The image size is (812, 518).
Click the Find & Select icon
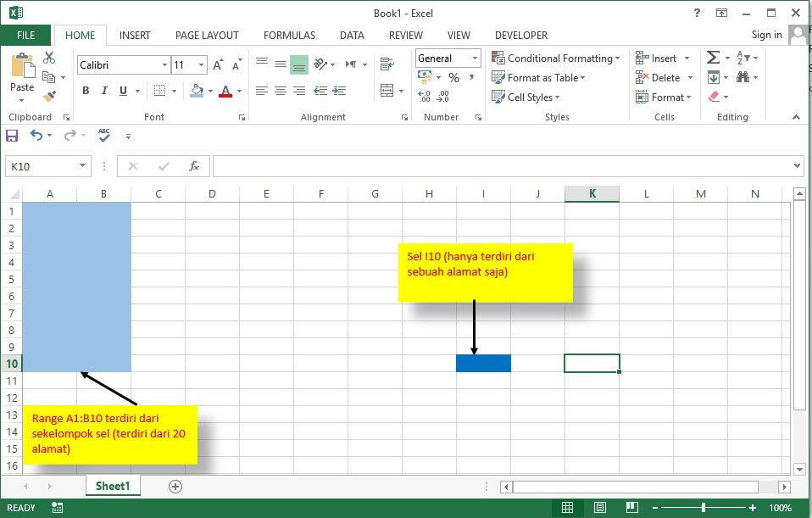[x=743, y=77]
